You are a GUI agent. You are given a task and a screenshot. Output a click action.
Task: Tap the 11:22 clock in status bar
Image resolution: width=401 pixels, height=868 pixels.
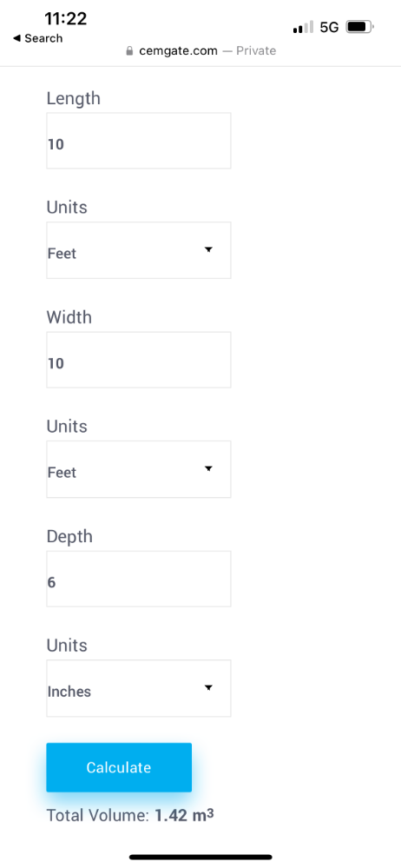pyautogui.click(x=65, y=18)
